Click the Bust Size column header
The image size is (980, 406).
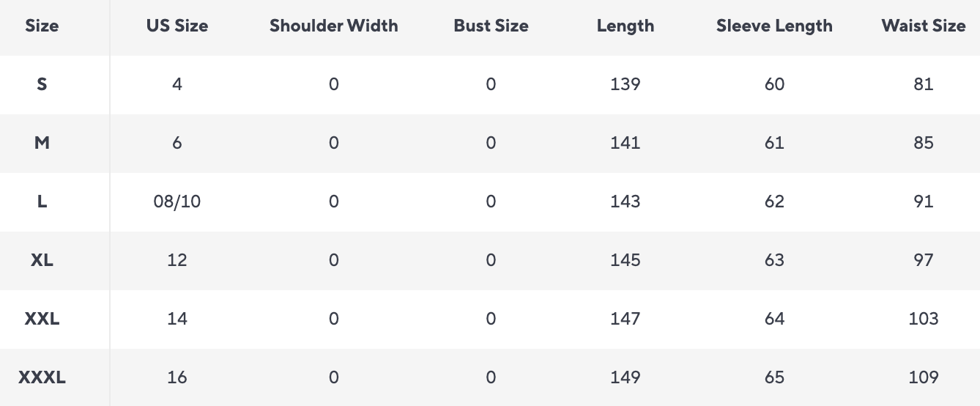491,26
